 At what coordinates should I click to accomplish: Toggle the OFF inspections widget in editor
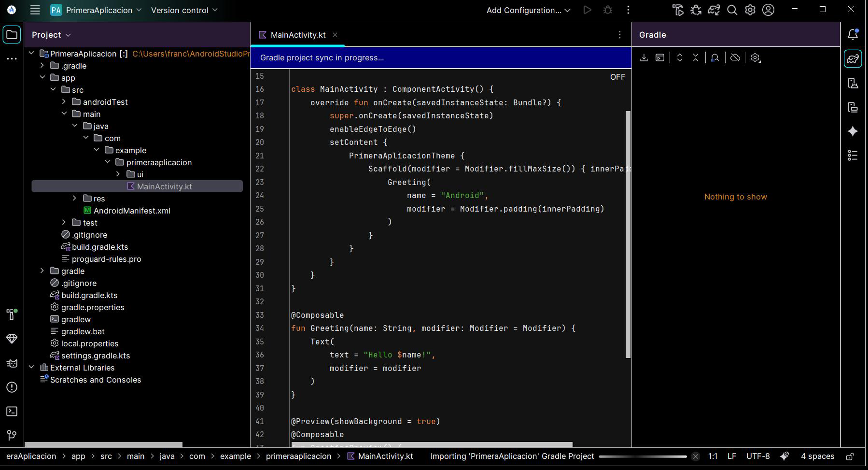(x=617, y=77)
